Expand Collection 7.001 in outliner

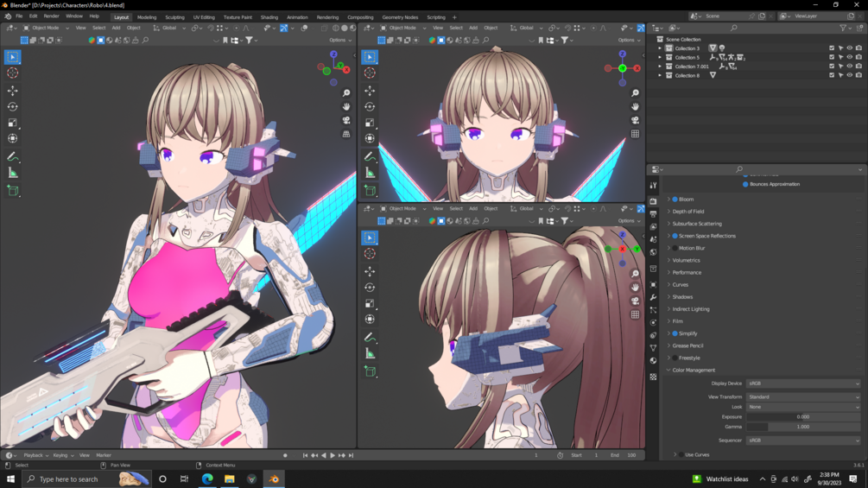click(660, 67)
